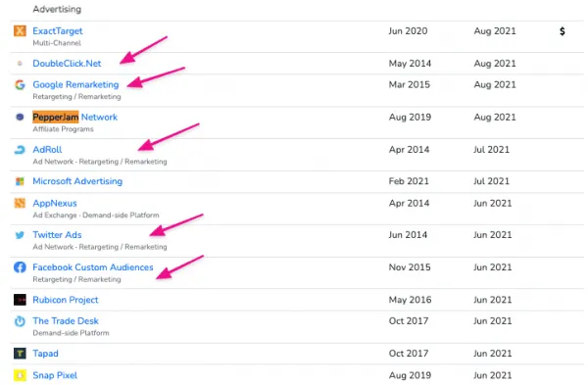Click the Twitter bird icon
The image size is (588, 385).
(20, 235)
